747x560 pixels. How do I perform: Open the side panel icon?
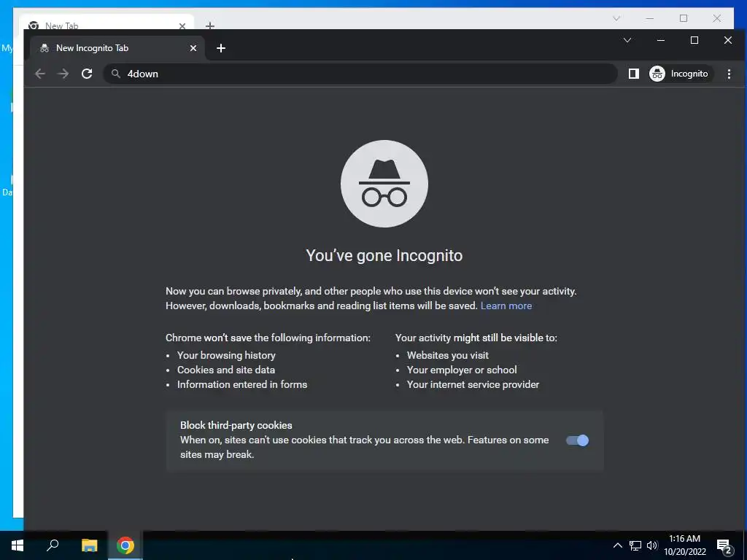(x=634, y=74)
